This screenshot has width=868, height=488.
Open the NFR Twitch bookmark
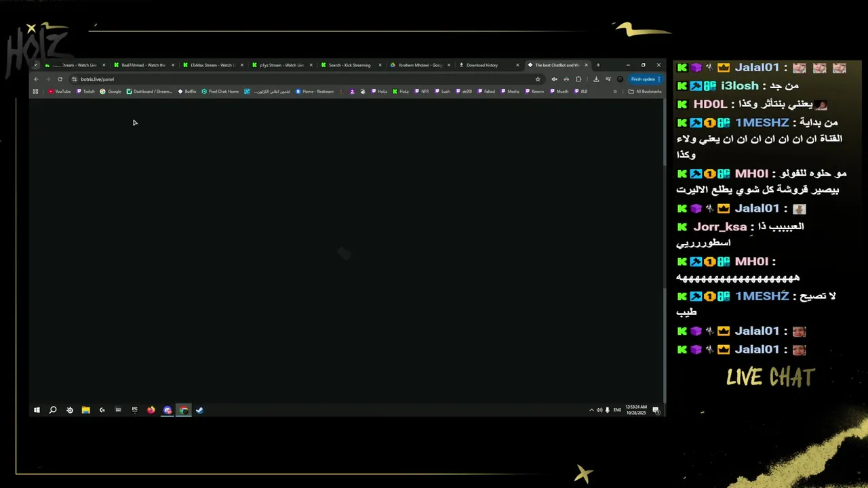[x=421, y=91]
